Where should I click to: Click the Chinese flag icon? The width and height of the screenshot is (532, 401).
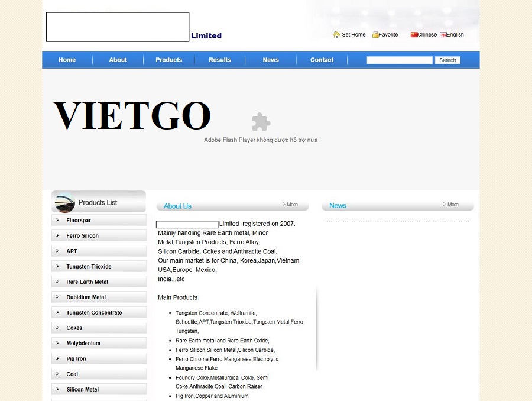tap(414, 35)
